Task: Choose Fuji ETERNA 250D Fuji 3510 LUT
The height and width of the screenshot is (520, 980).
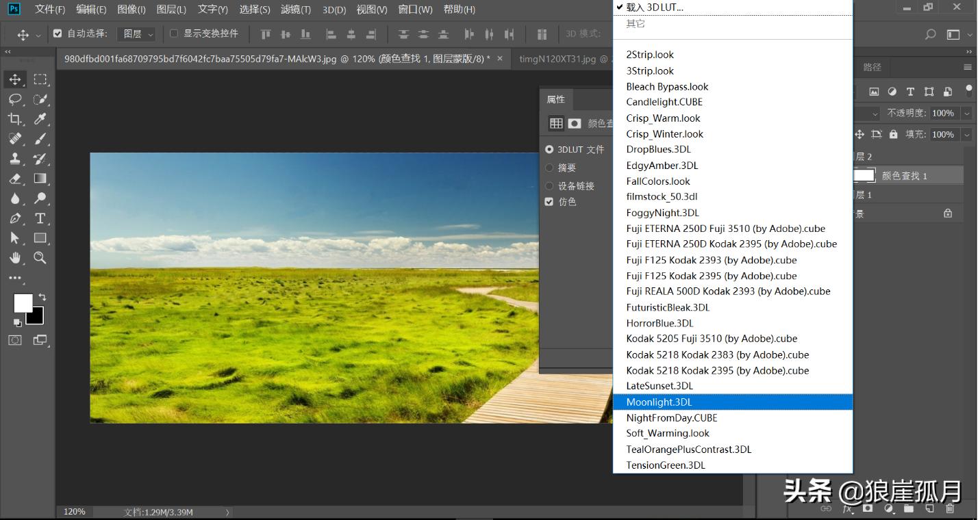Action: [725, 228]
